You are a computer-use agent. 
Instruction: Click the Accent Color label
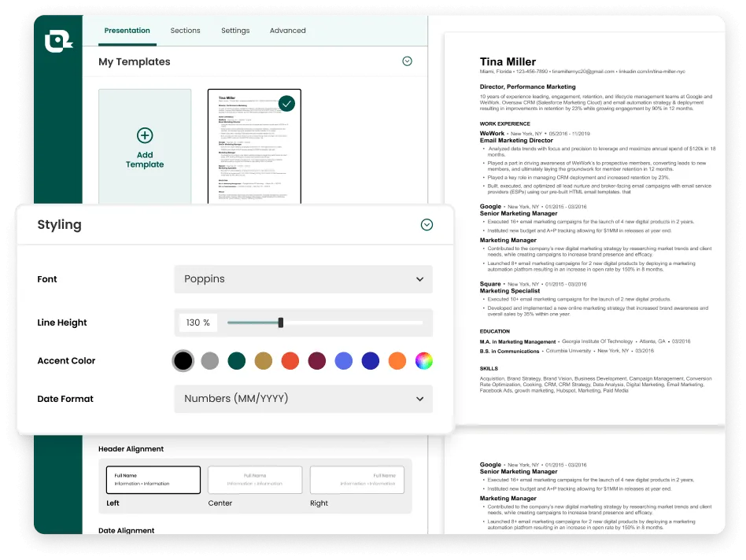[x=66, y=361]
